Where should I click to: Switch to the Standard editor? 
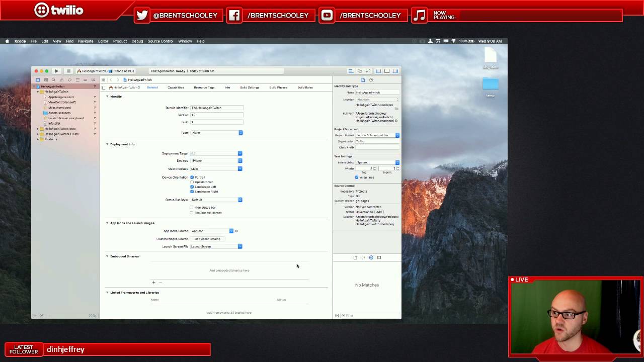351,71
